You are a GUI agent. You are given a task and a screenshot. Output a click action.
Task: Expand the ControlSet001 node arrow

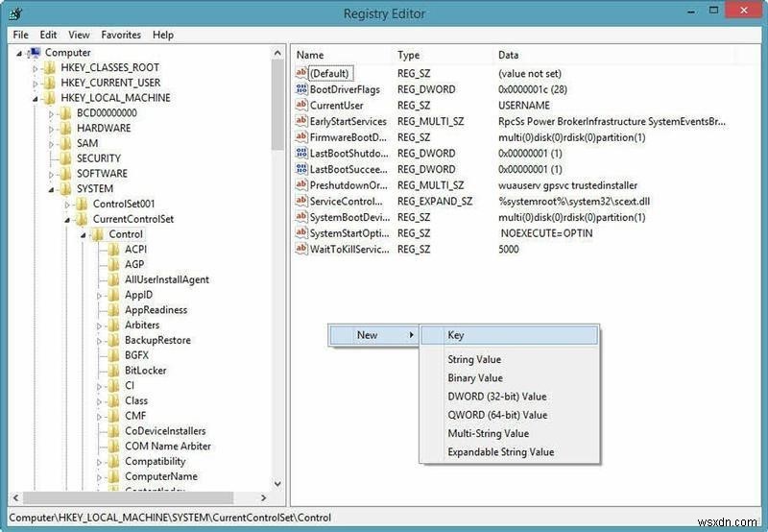[67, 206]
